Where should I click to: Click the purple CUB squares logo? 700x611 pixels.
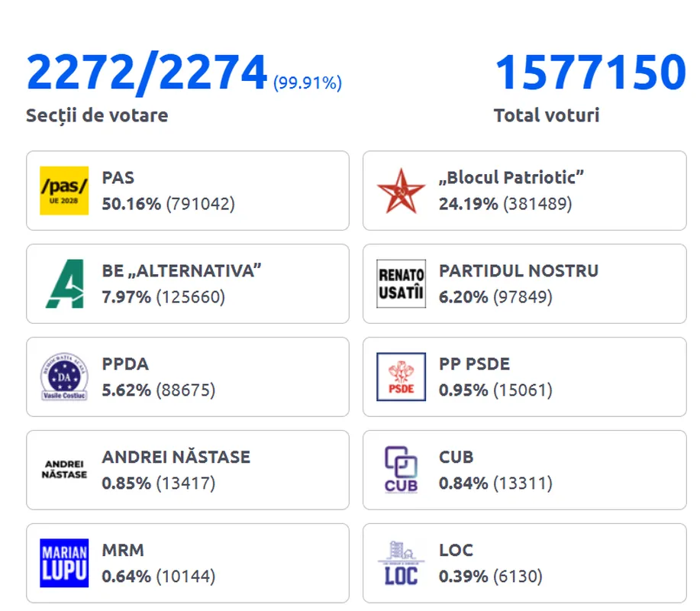tap(401, 470)
